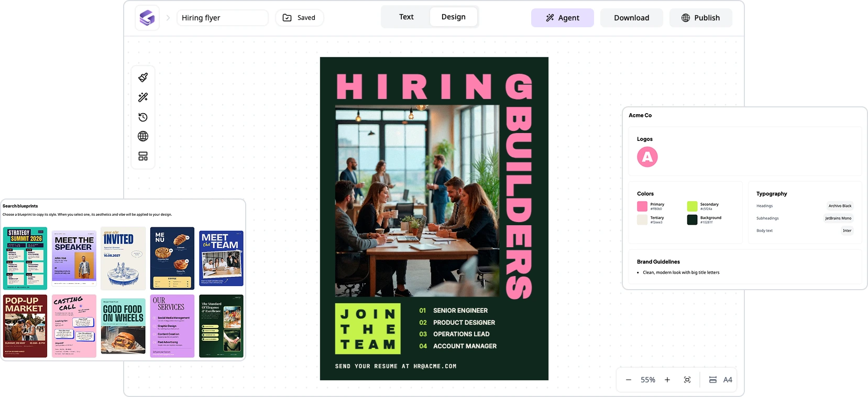Choose the 'Strategy Summit 2026' blueprint

coord(25,258)
